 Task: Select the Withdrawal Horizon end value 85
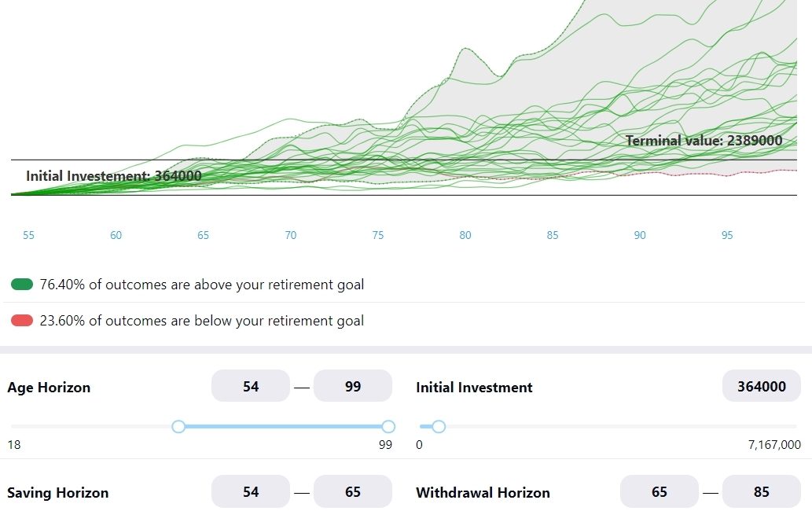click(761, 491)
